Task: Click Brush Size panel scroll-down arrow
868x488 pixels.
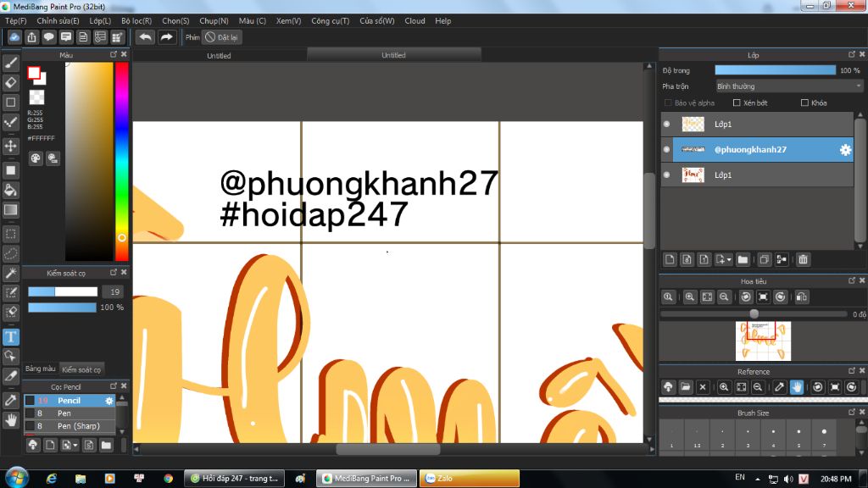Action: pyautogui.click(x=860, y=452)
